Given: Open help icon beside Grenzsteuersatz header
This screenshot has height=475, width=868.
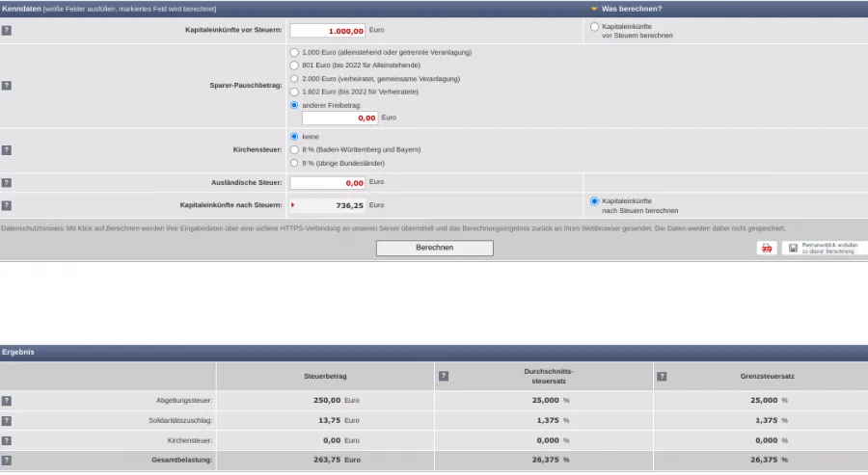Looking at the screenshot, I should coord(661,376).
